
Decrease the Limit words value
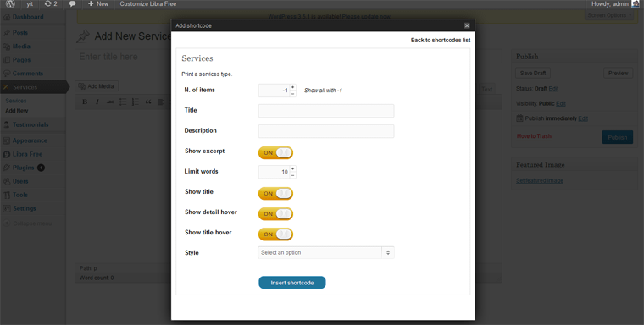pos(292,175)
